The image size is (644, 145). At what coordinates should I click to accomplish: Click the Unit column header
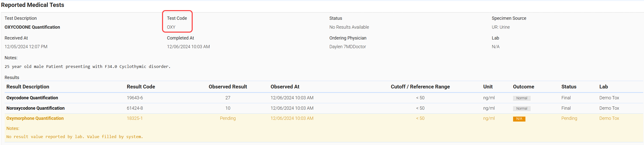point(487,87)
